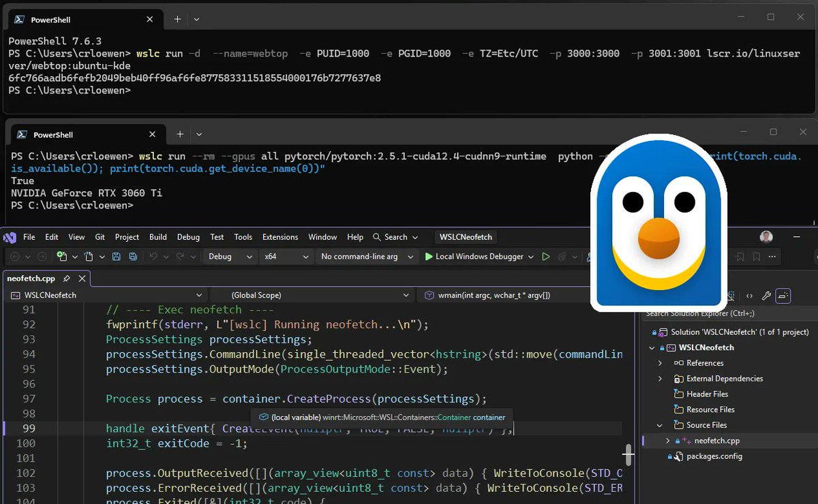Viewport: 818px width, 504px height.
Task: Open the Project menu
Action: coord(127,237)
